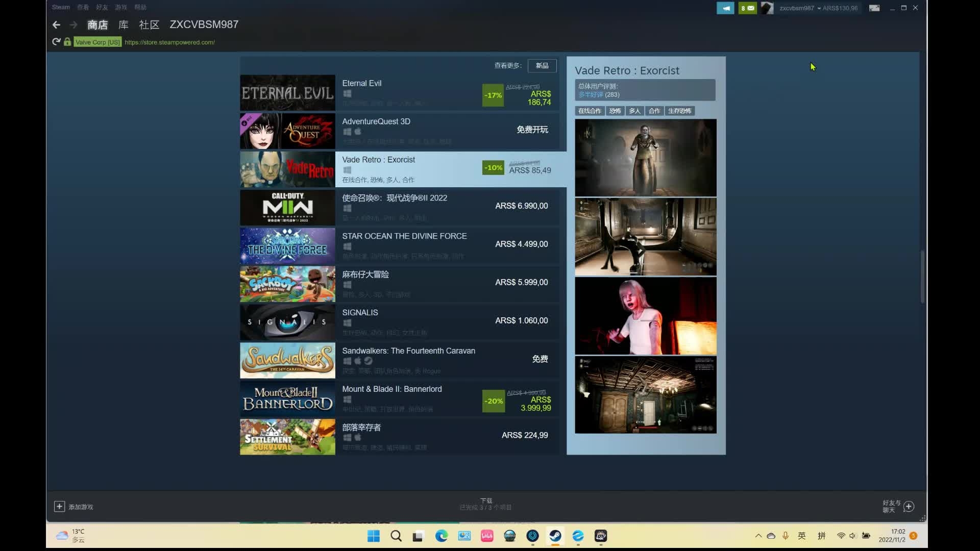Open the Wi-Fi network tray icon
This screenshot has width=980, height=551.
pos(841,536)
